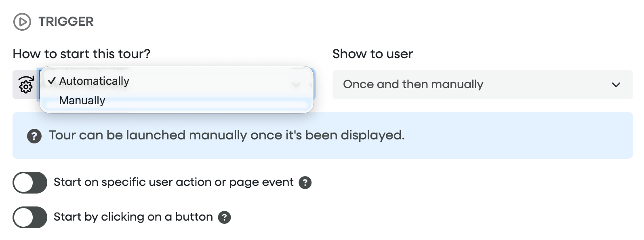The height and width of the screenshot is (240, 644).
Task: Click question mark icon in blue info banner
Action: (34, 136)
